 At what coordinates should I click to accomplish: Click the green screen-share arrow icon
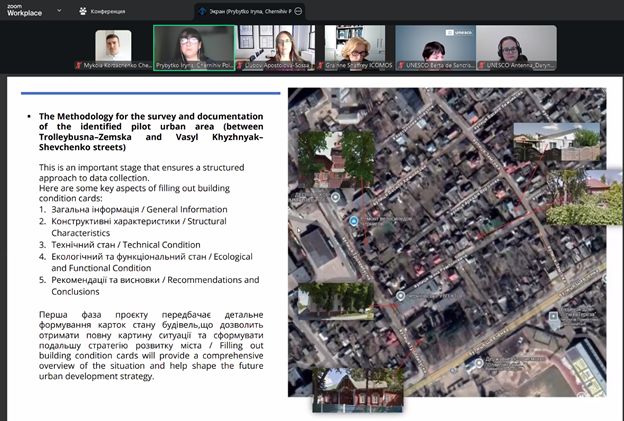201,11
